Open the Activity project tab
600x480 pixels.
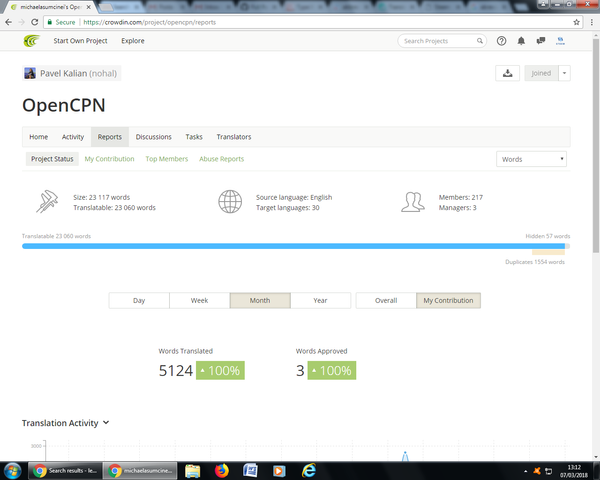pos(73,137)
